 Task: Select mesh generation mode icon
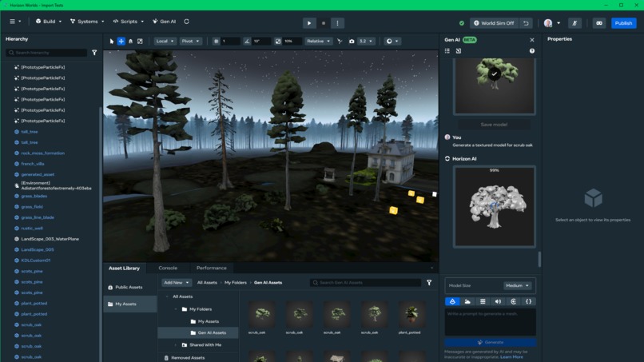point(452,301)
